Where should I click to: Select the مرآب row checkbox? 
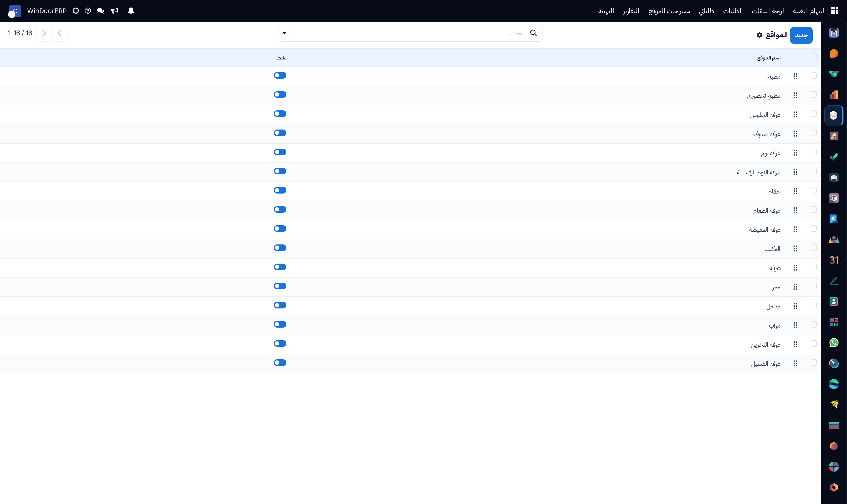pyautogui.click(x=813, y=324)
